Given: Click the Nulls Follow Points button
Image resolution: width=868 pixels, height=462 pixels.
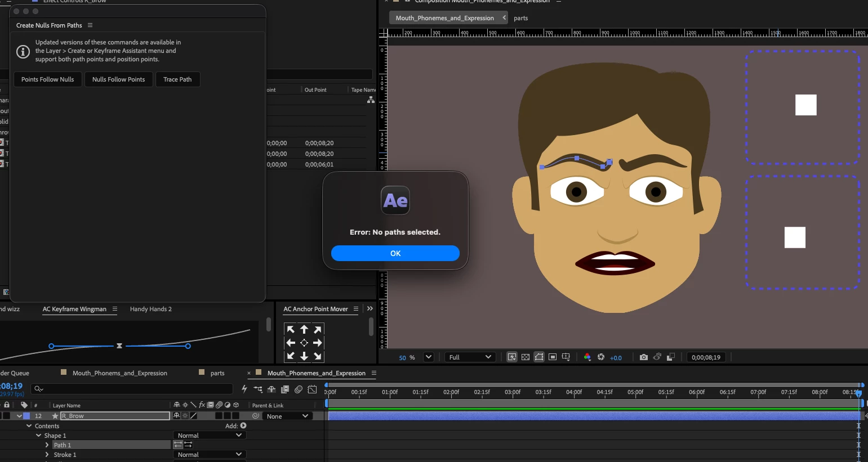Looking at the screenshot, I should [x=119, y=79].
